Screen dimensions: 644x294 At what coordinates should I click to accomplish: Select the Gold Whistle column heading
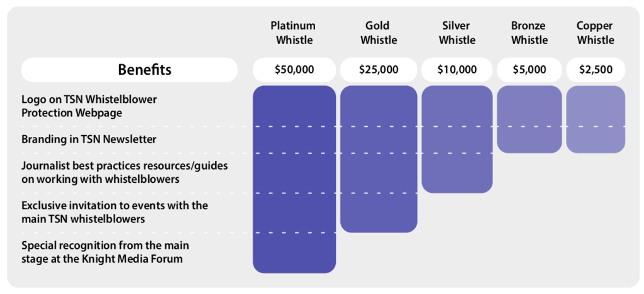click(378, 33)
